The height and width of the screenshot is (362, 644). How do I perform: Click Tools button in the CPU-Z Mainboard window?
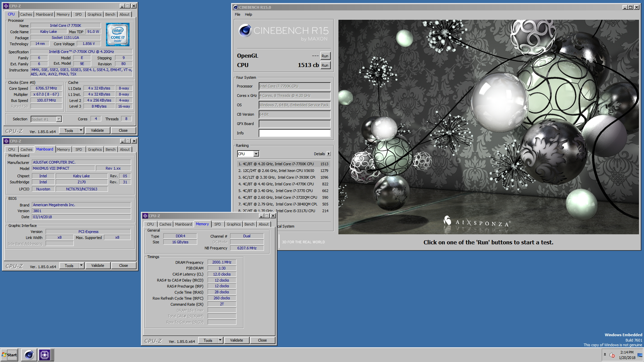click(69, 265)
